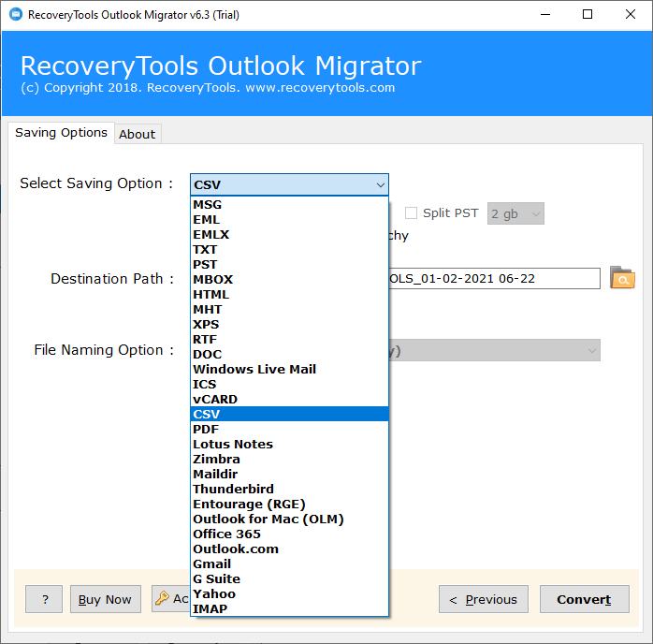
Task: Select Outlook for Mac (OLM) option
Action: coord(289,519)
